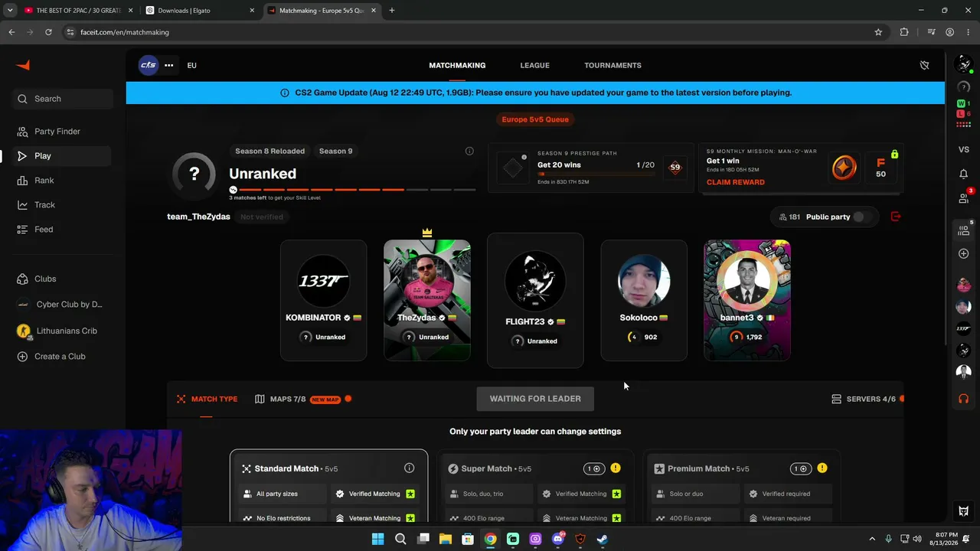Click the Man-O'-War mission reward icon

(x=844, y=168)
